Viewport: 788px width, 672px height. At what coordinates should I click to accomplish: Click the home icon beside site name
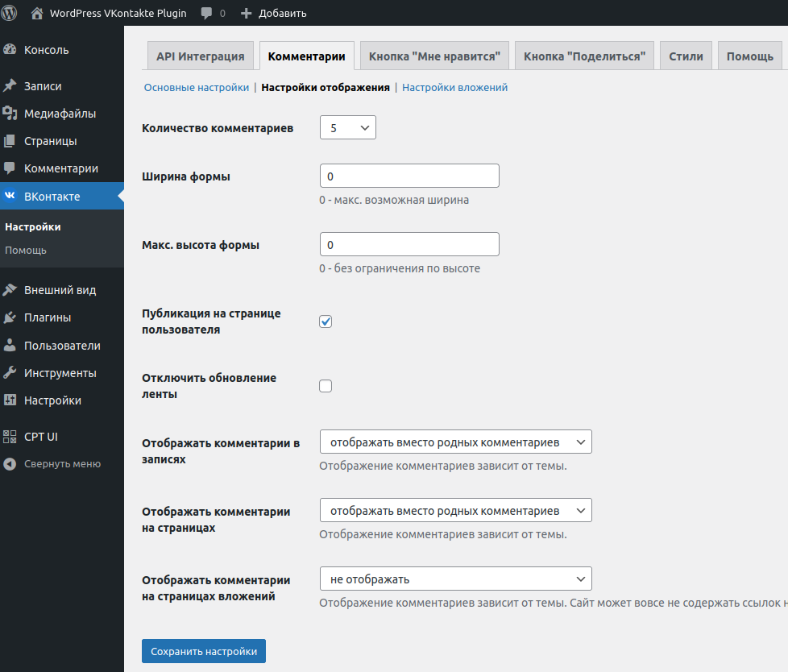(37, 13)
